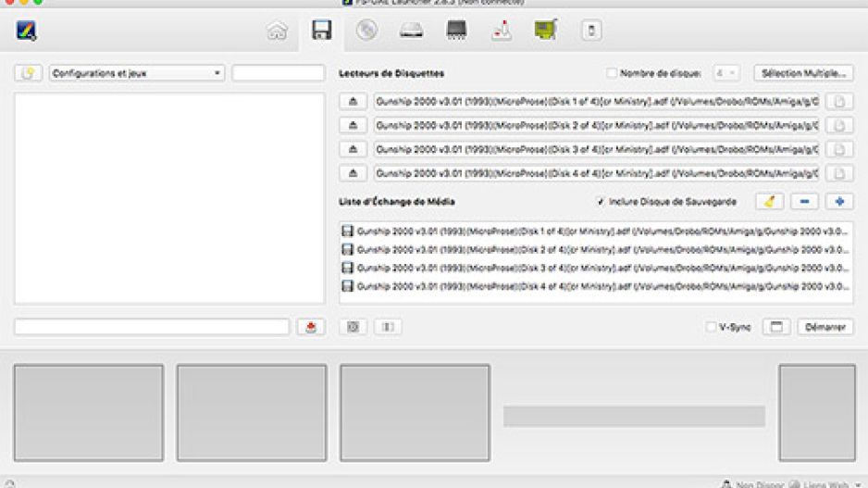Open the hard drives tab
Screen dimensions: 868x488
click(x=411, y=31)
